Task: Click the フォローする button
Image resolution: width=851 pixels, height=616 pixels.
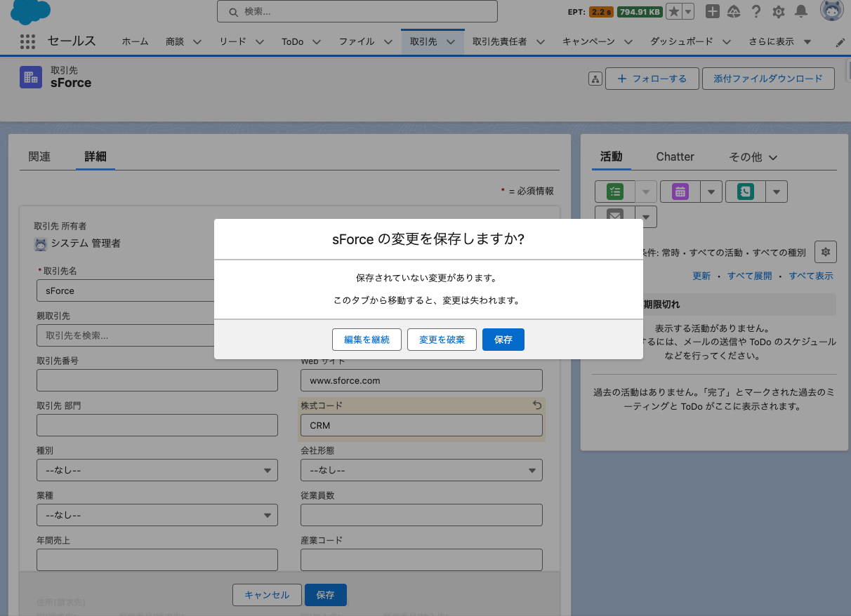Action: tap(652, 79)
